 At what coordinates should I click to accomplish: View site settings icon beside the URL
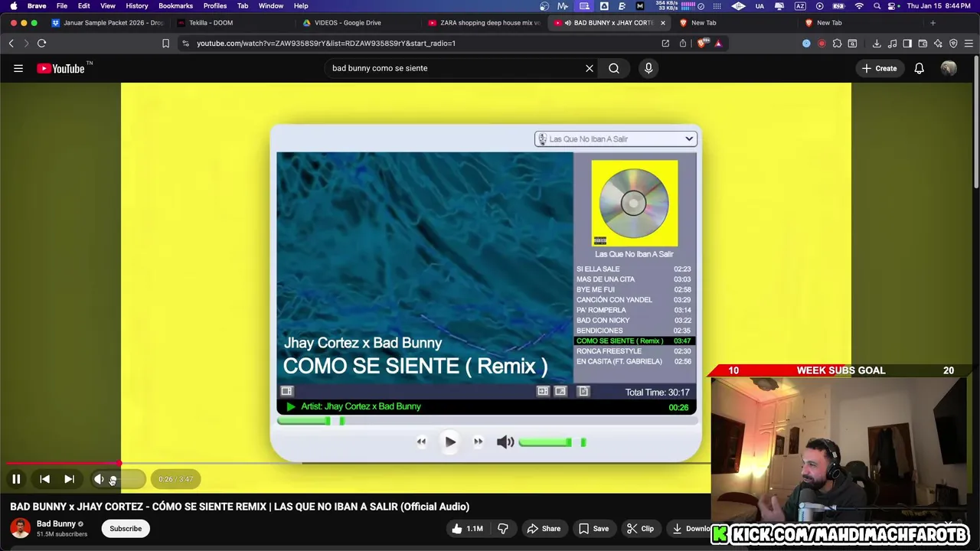(185, 44)
